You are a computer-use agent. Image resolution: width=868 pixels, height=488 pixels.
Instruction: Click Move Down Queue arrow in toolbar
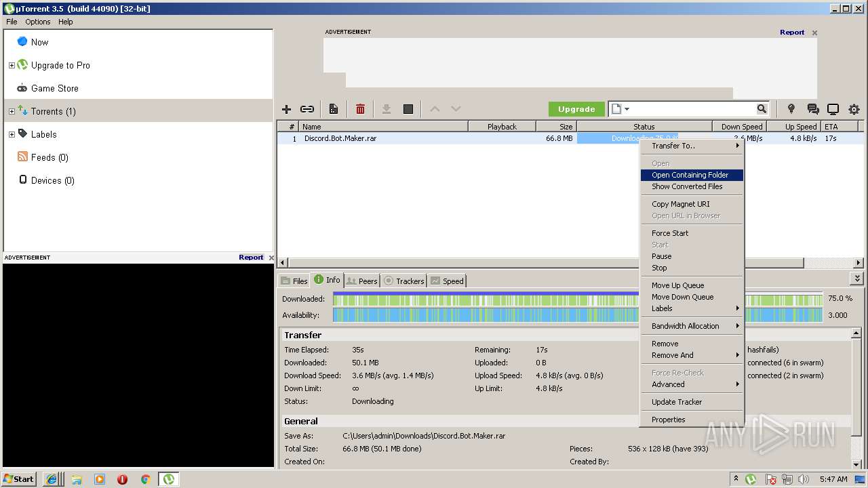point(456,109)
